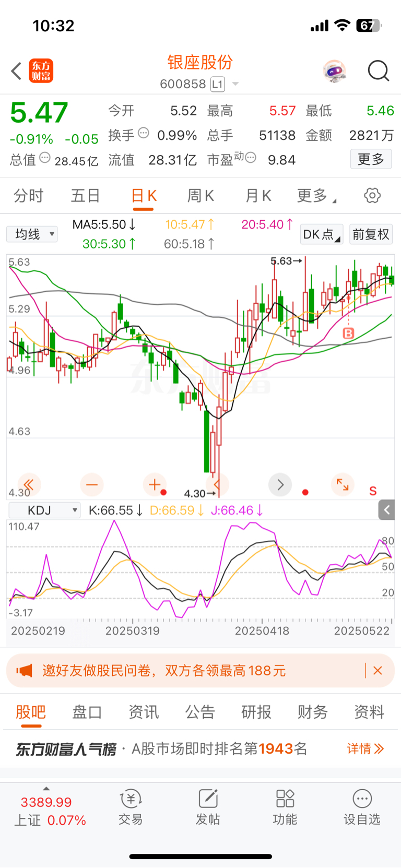
Task: Open 发帖 post icon
Action: (208, 807)
